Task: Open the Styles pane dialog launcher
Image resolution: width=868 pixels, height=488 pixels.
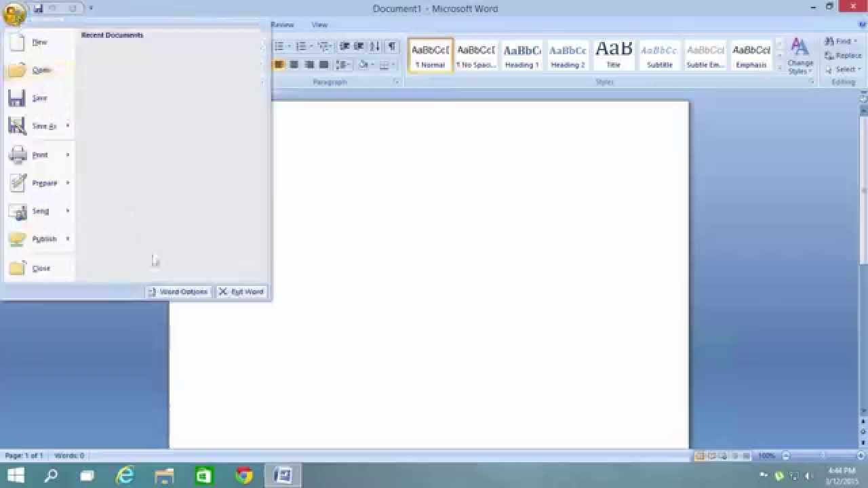Action: point(812,82)
